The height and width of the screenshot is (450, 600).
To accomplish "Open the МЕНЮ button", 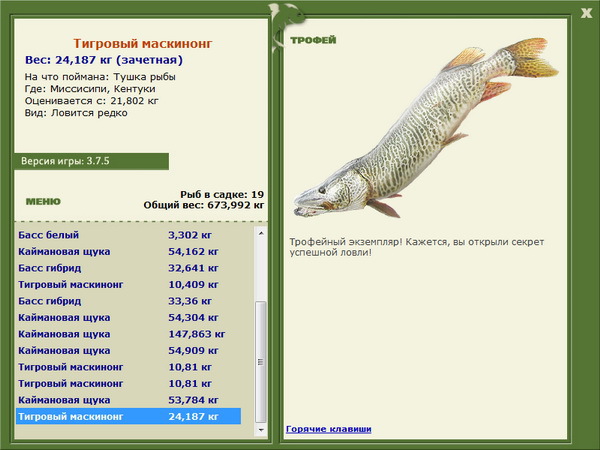I will tap(43, 202).
